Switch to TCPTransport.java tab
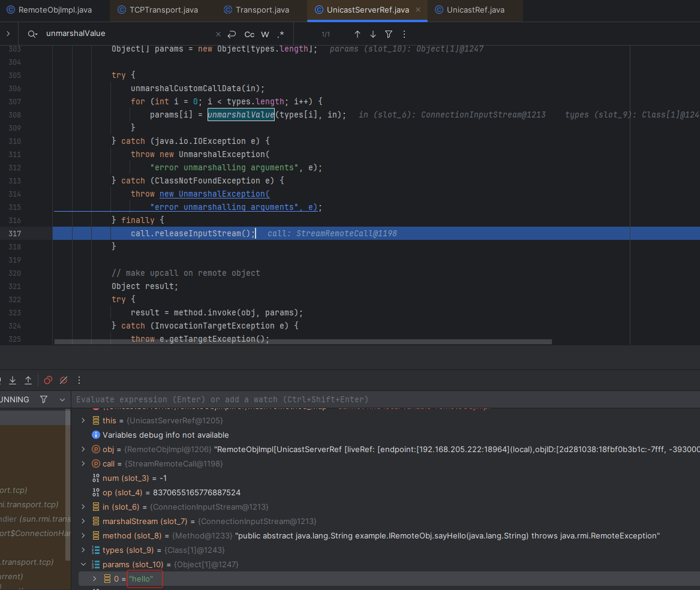 pos(163,10)
